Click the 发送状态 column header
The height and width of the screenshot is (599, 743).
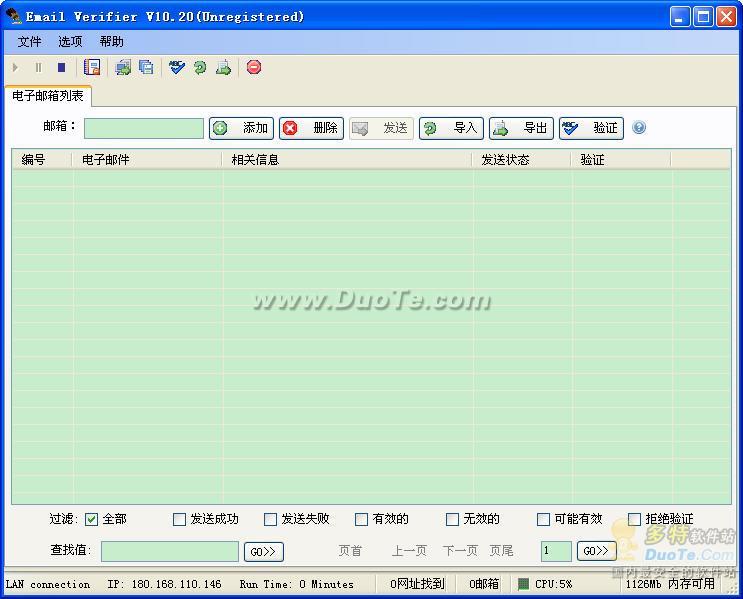coord(522,160)
